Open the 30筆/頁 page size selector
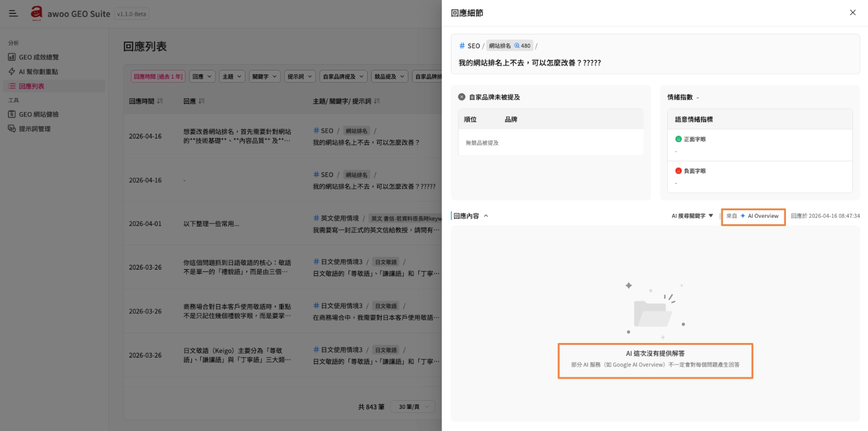Image resolution: width=868 pixels, height=431 pixels. pos(412,407)
